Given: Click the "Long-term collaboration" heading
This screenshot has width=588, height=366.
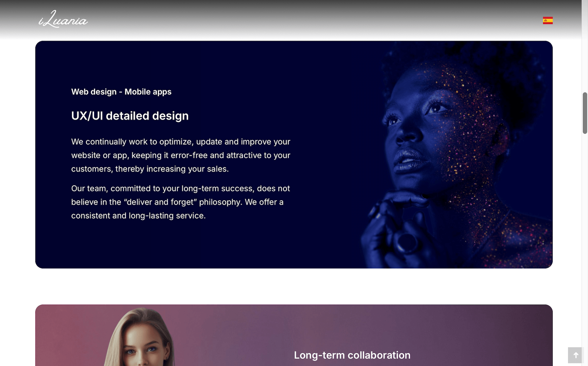Looking at the screenshot, I should click(x=352, y=355).
